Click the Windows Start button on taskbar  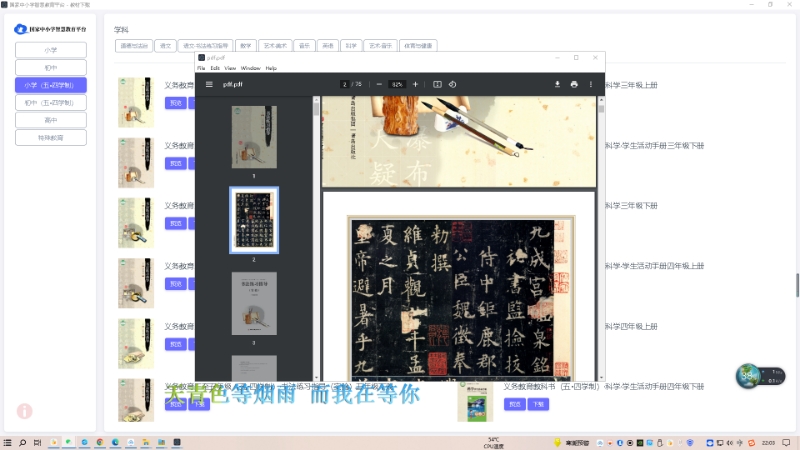(8, 442)
